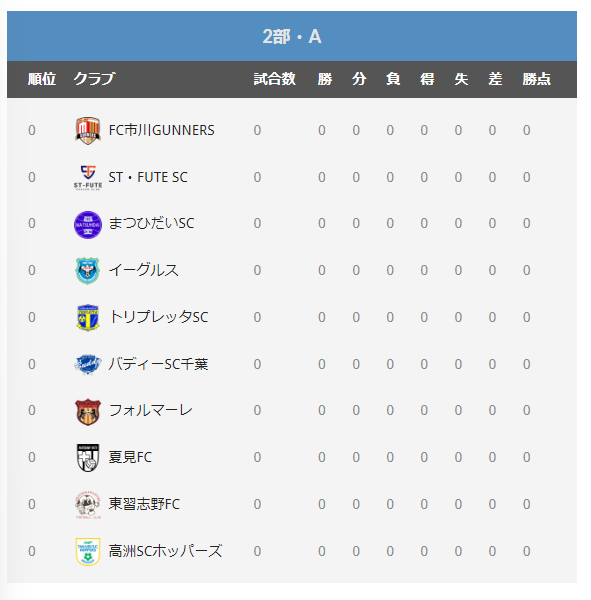Click the 東習志野FC team name
This screenshot has height=600, width=591.
tap(144, 504)
